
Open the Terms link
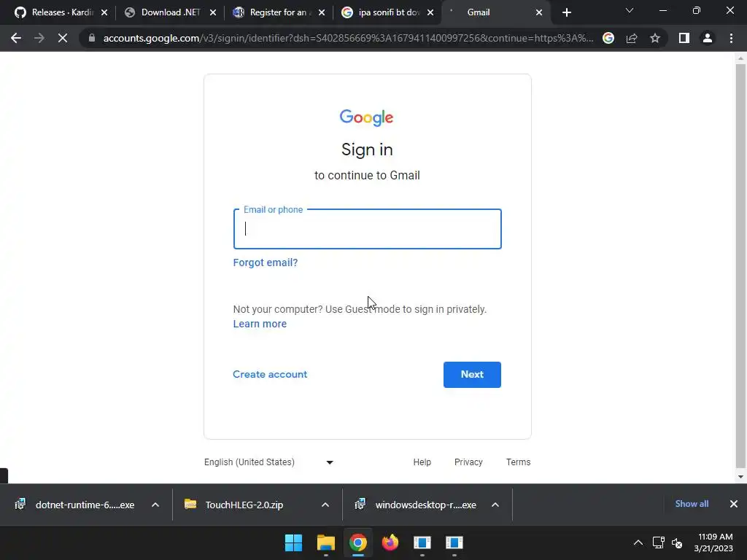[x=519, y=462]
